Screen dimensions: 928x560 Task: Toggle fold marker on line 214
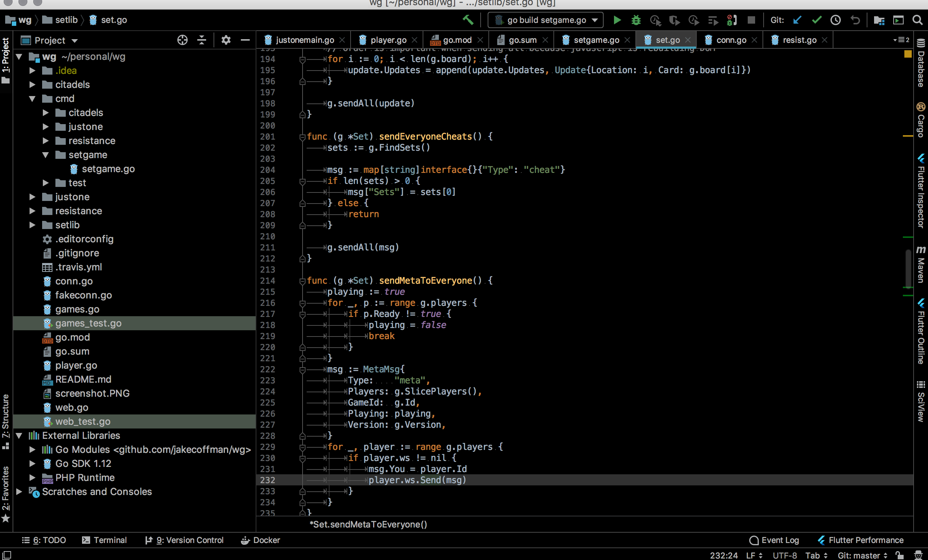[302, 281]
